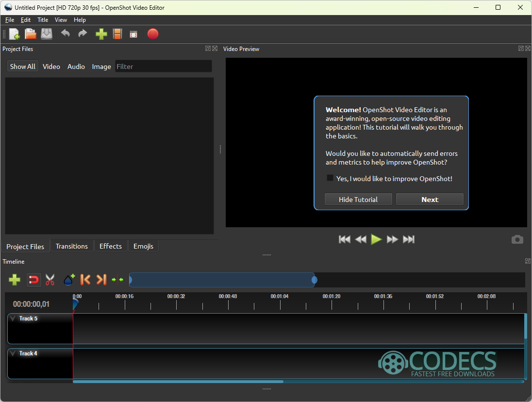Grab the zoom slider right handle

tap(315, 280)
